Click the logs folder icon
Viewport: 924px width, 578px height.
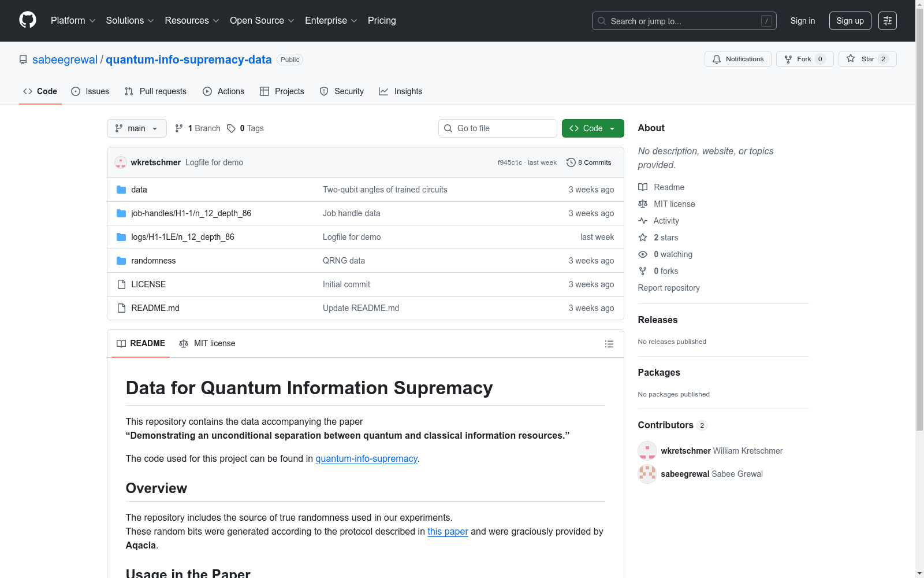(x=121, y=237)
